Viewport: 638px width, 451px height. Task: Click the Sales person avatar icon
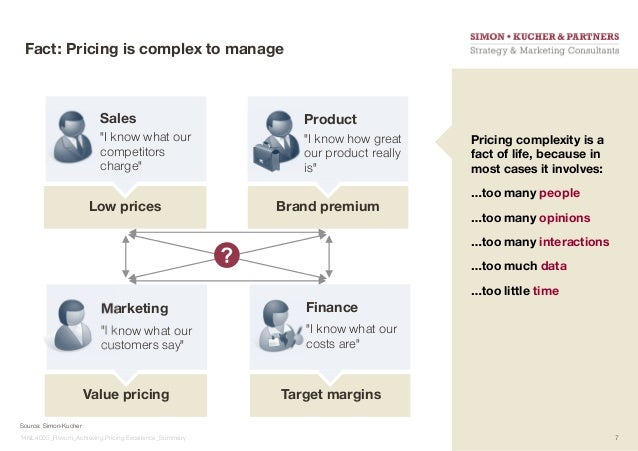point(72,137)
